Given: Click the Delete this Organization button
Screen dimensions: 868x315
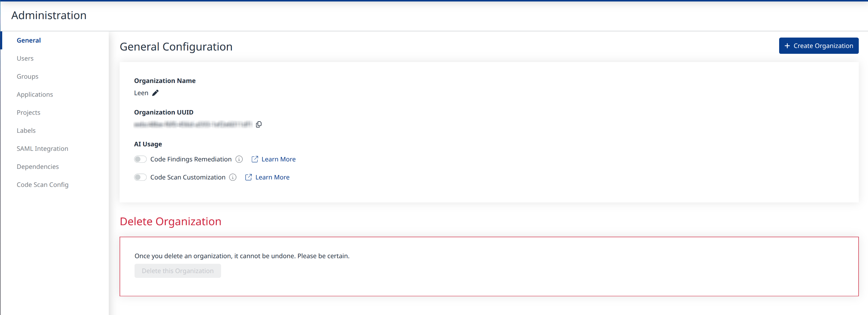Looking at the screenshot, I should [x=178, y=271].
